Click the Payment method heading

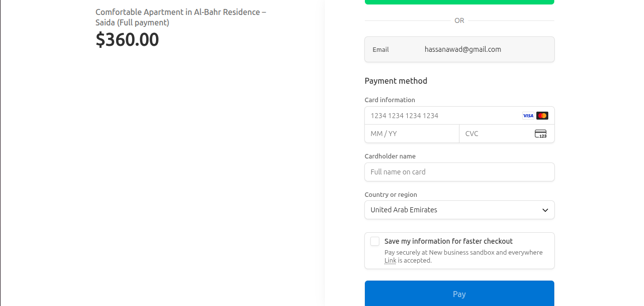point(396,81)
